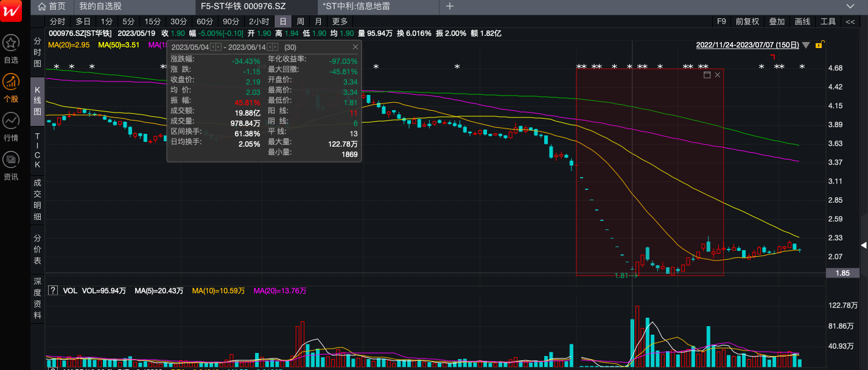Switch to the 首页 home tab

point(52,6)
